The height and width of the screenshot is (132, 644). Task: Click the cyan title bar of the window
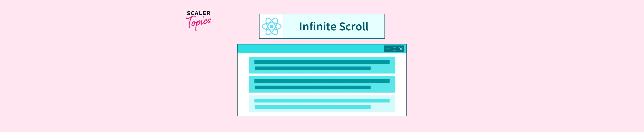pos(310,49)
